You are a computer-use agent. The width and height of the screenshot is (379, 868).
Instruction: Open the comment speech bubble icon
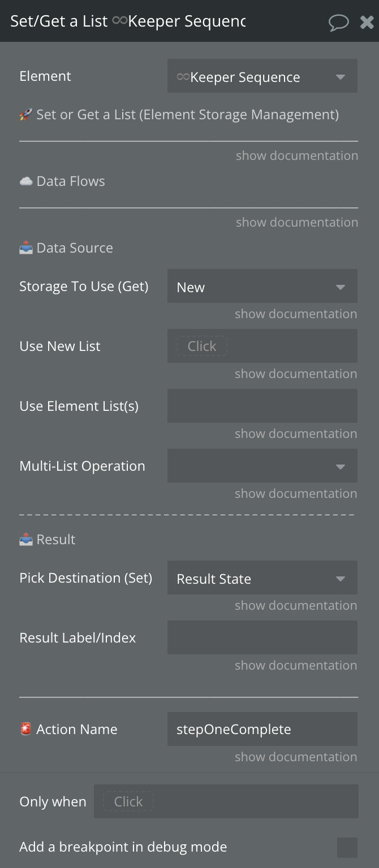338,22
